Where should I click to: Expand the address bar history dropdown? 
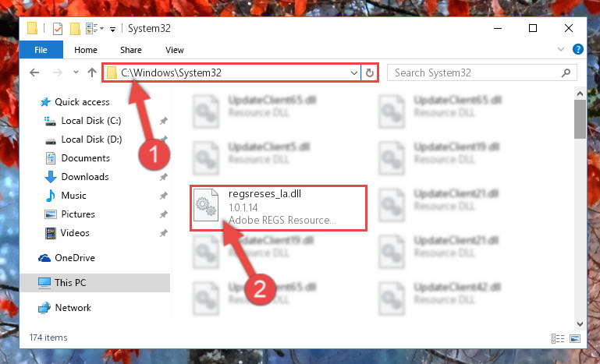click(354, 72)
